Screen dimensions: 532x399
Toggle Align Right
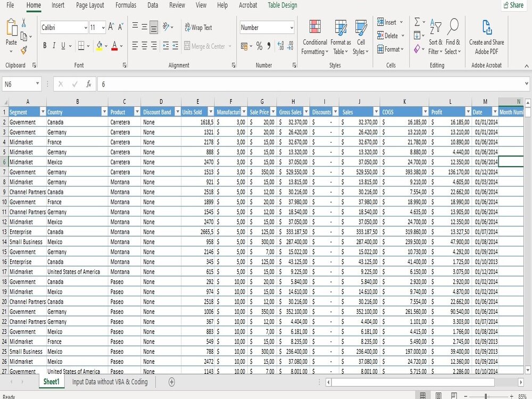154,45
